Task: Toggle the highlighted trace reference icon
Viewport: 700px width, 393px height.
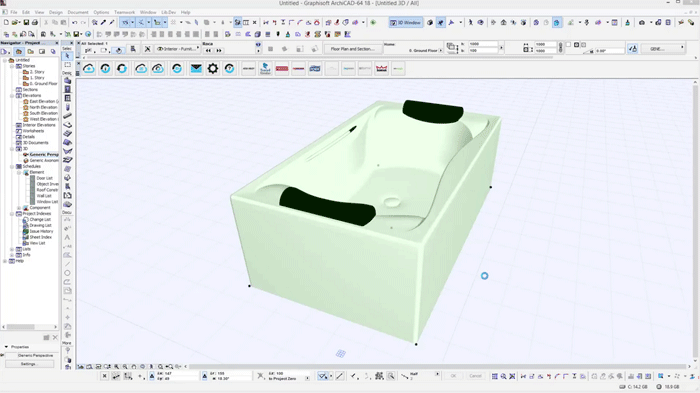Action: tap(238, 22)
